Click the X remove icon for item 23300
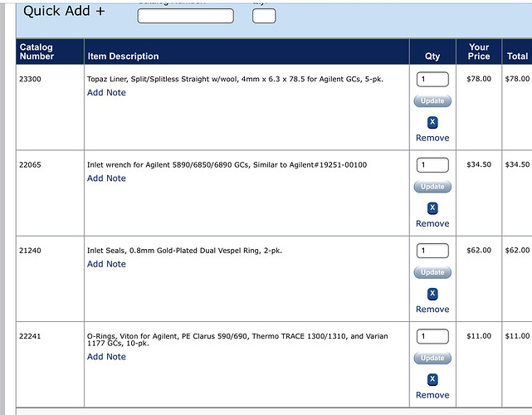532x415 pixels. coord(432,122)
